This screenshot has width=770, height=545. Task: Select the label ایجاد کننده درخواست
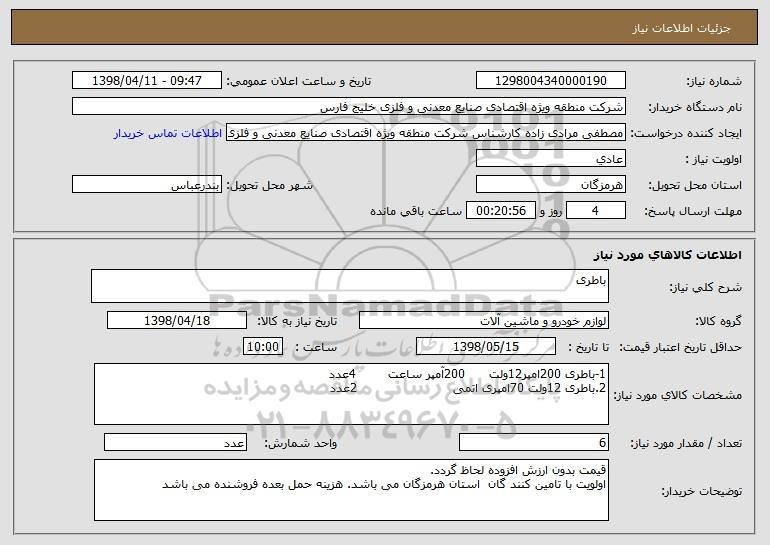click(x=686, y=133)
